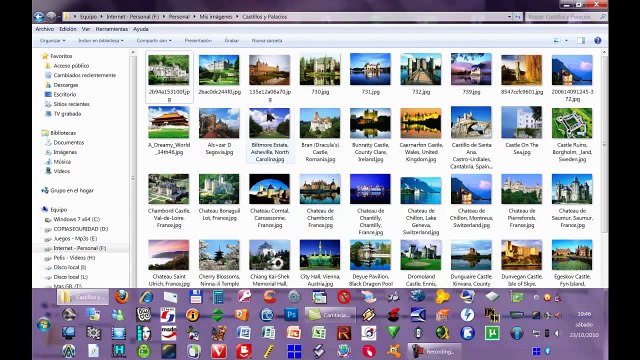640x360 pixels.
Task: Click the Explorer Forward arrow button
Action: point(51,17)
